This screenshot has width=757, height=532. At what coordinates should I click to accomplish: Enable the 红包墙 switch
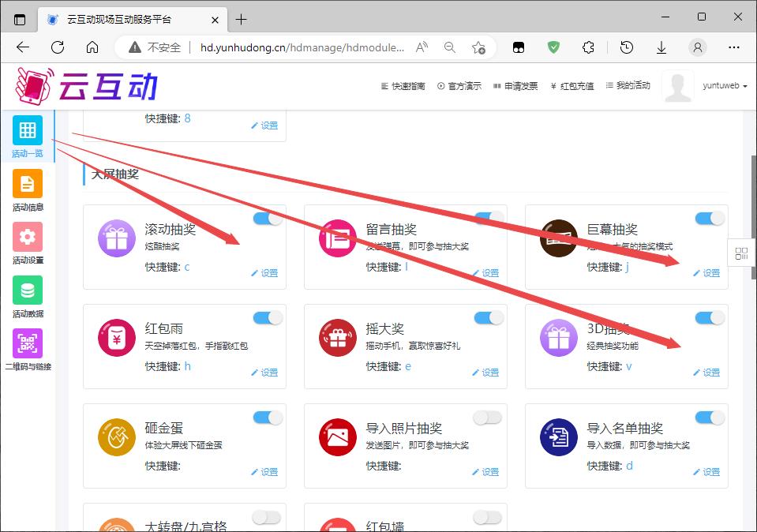click(x=488, y=517)
